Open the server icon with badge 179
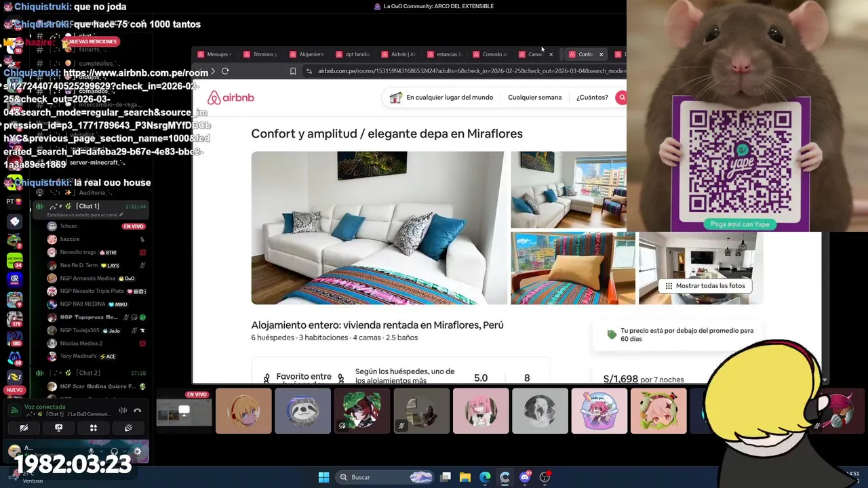Screen dimensions: 868x488 [x=14, y=319]
